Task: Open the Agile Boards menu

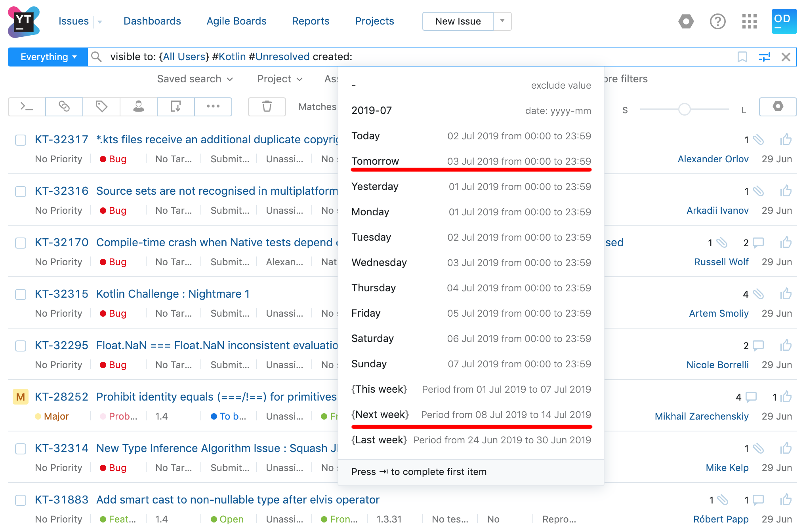Action: (x=236, y=21)
